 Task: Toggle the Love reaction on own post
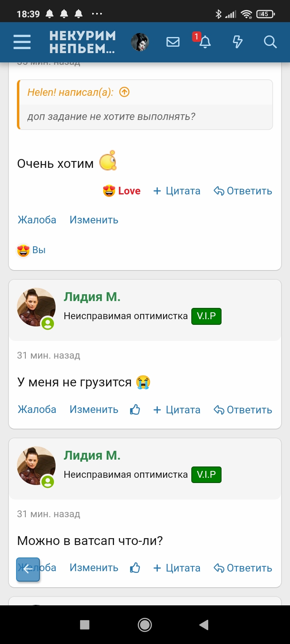click(122, 191)
